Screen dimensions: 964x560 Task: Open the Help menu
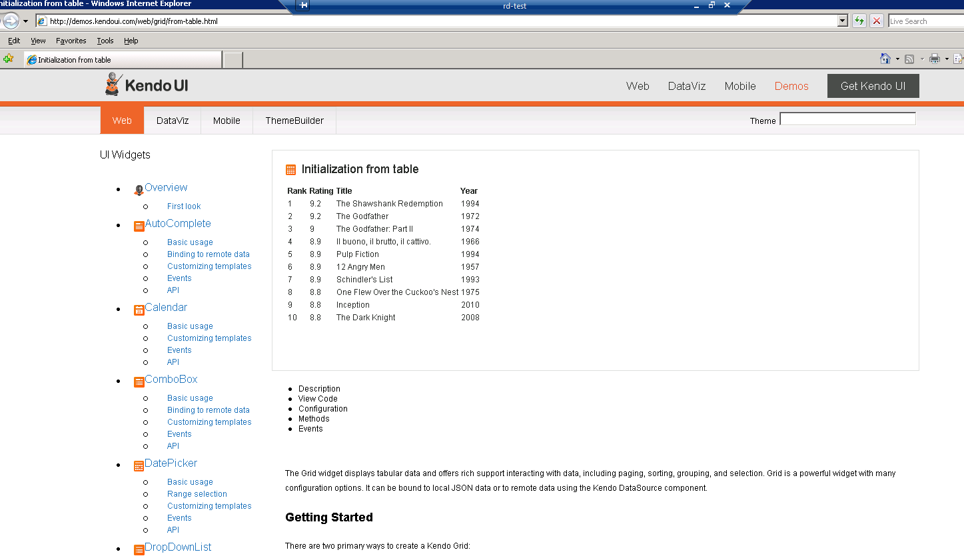(131, 41)
